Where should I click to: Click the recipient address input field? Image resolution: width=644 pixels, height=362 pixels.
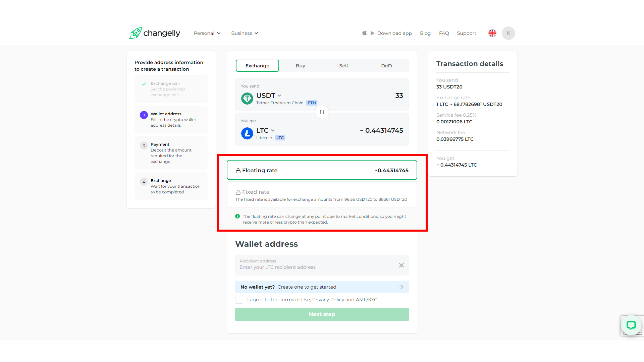point(322,265)
